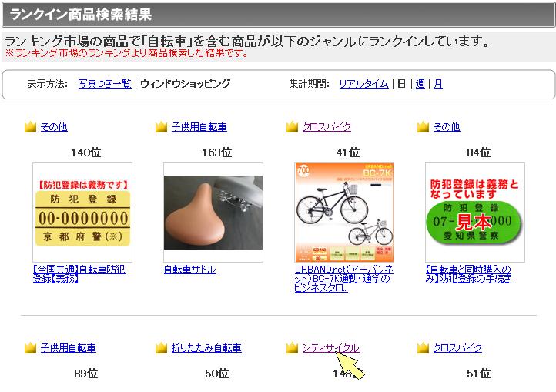
Task: Open the 自転車サドル product link
Action: 189,270
